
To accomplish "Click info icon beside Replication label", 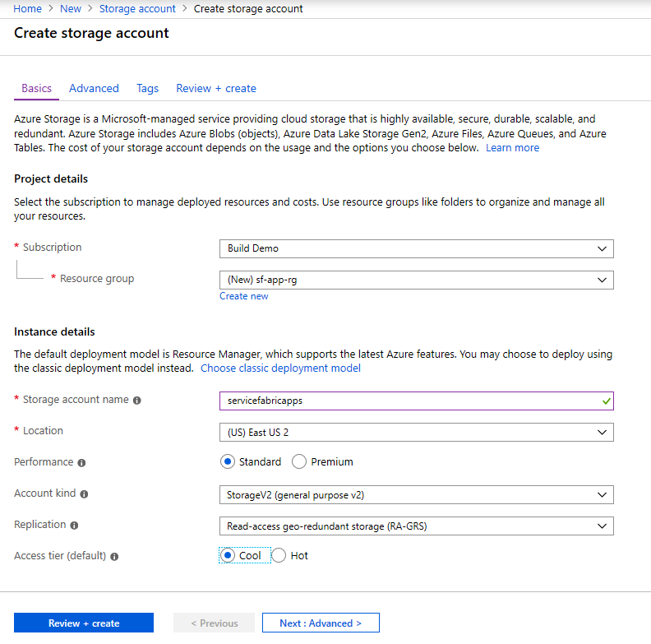I will (x=75, y=526).
